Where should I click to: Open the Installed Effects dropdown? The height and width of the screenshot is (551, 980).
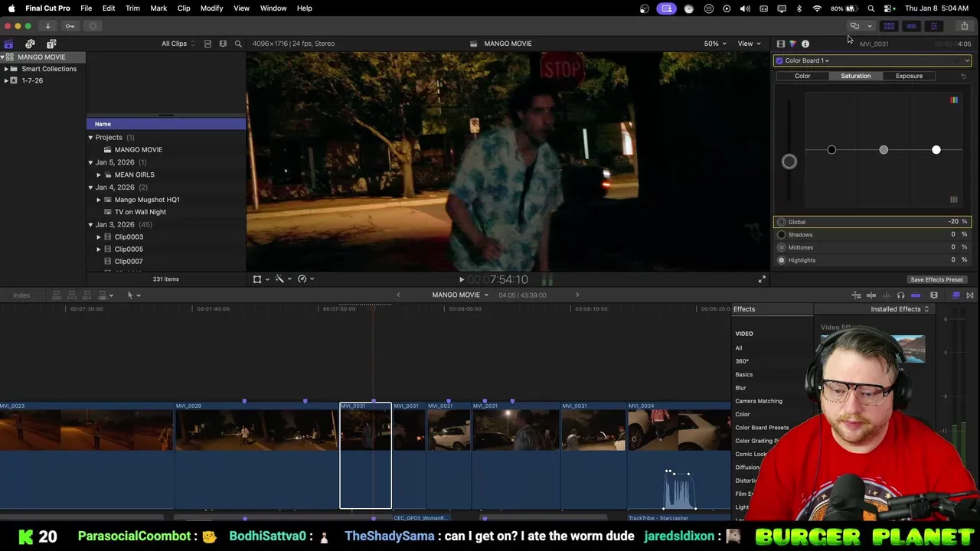pyautogui.click(x=900, y=309)
